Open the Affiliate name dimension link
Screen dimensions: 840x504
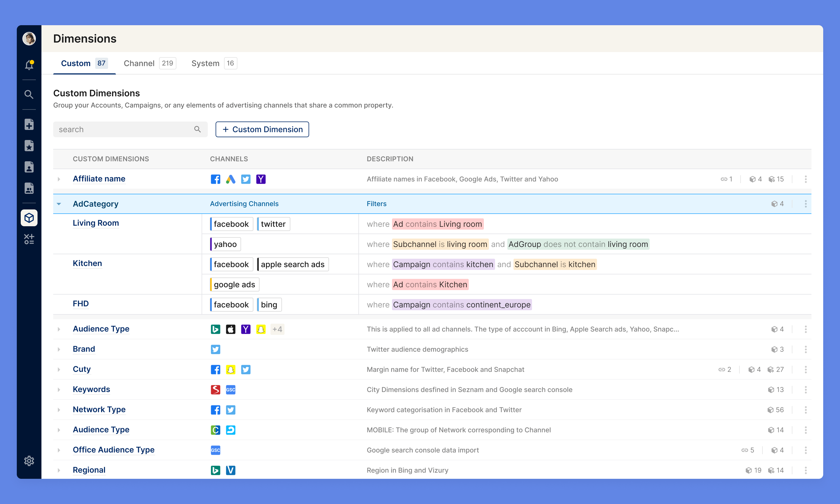tap(99, 179)
